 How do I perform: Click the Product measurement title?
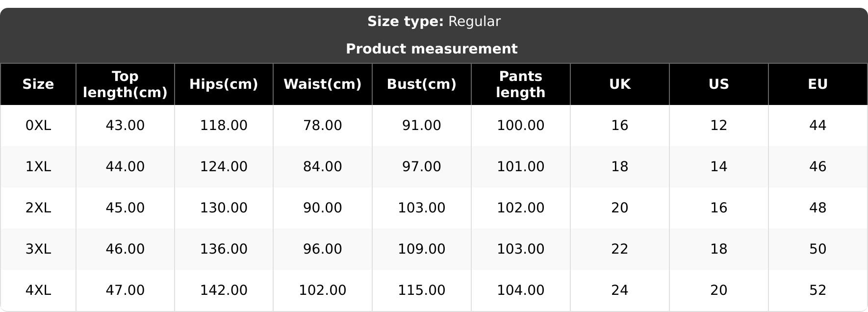(x=432, y=49)
